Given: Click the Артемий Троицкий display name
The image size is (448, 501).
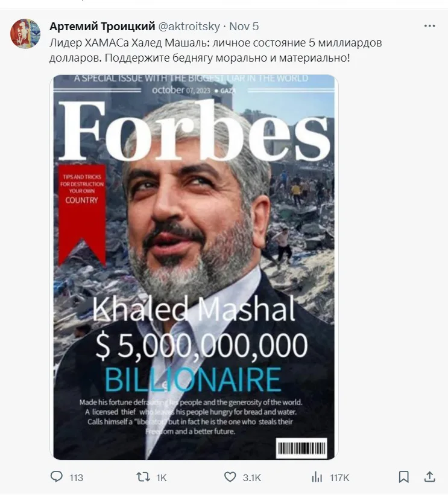Looking at the screenshot, I should tap(102, 26).
